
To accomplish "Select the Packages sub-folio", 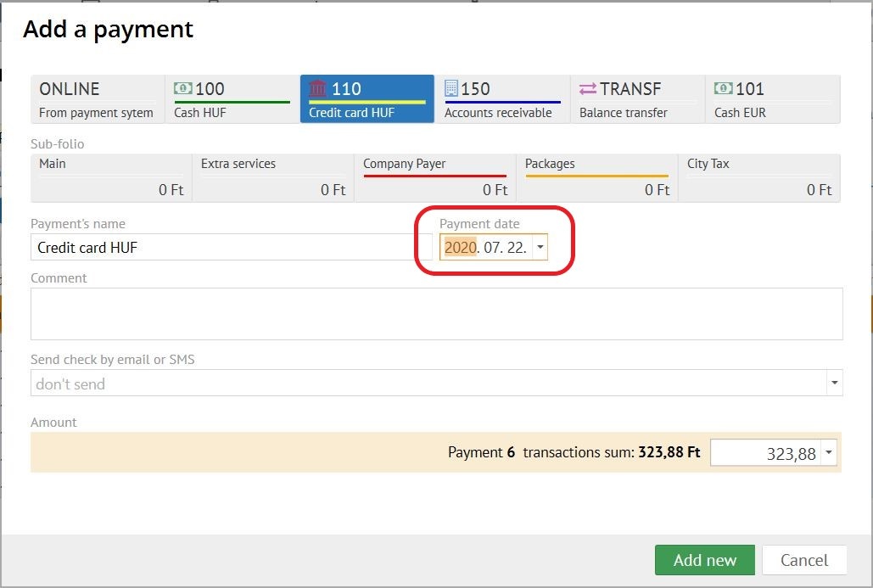I will click(x=597, y=178).
